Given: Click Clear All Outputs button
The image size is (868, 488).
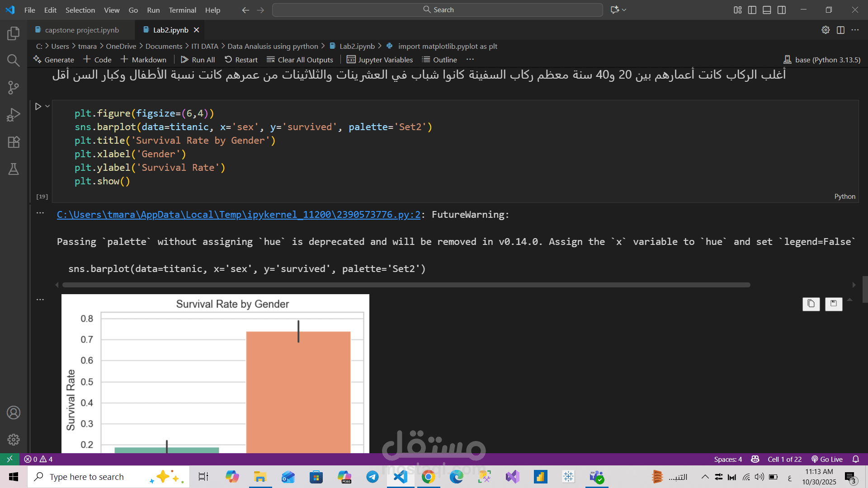Looking at the screenshot, I should (x=300, y=60).
